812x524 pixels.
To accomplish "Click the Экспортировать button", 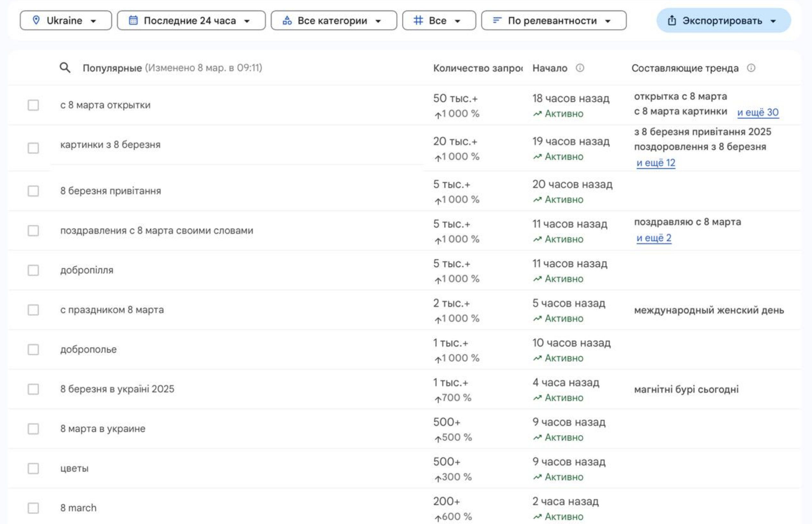I will pyautogui.click(x=723, y=20).
